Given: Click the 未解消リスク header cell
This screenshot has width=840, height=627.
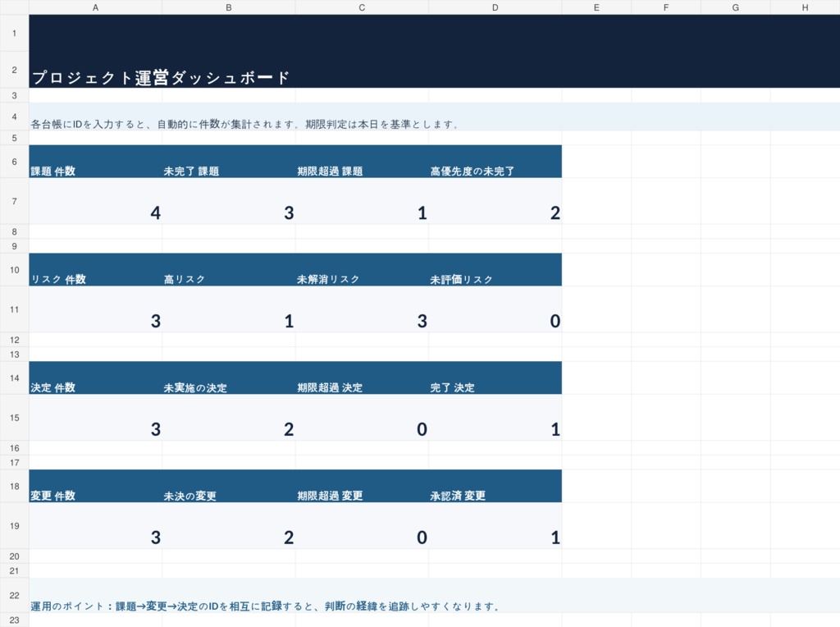Looking at the screenshot, I should (x=362, y=269).
